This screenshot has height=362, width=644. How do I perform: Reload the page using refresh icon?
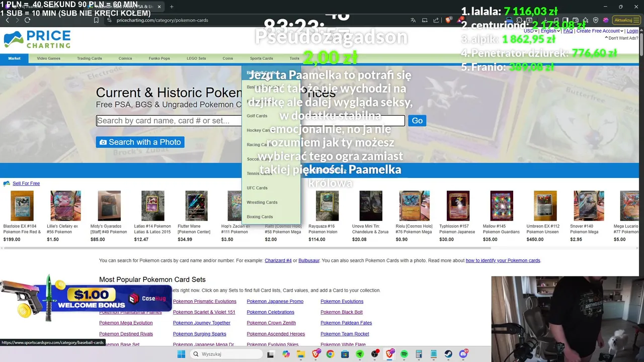tap(27, 20)
